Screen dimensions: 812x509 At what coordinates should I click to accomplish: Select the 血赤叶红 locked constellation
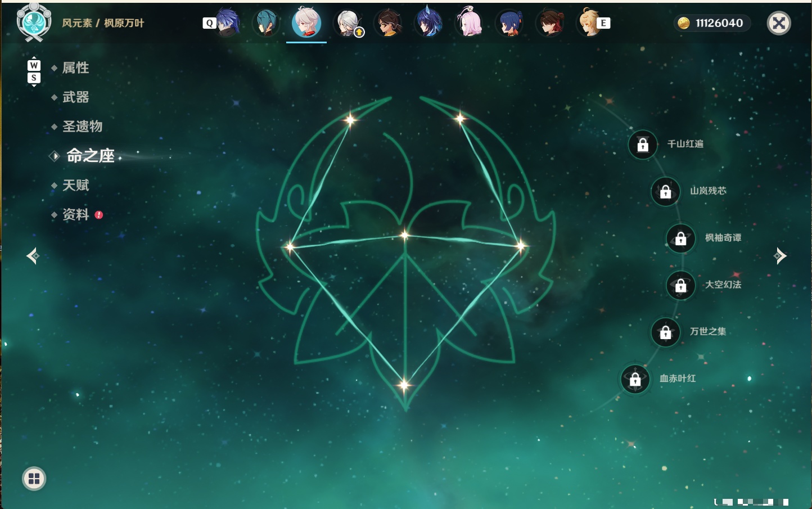tap(635, 379)
